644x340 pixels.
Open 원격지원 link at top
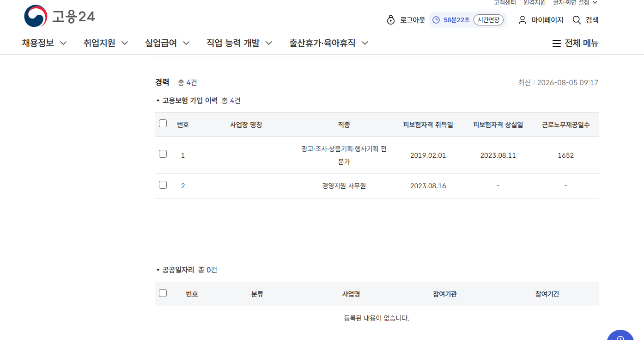(535, 2)
